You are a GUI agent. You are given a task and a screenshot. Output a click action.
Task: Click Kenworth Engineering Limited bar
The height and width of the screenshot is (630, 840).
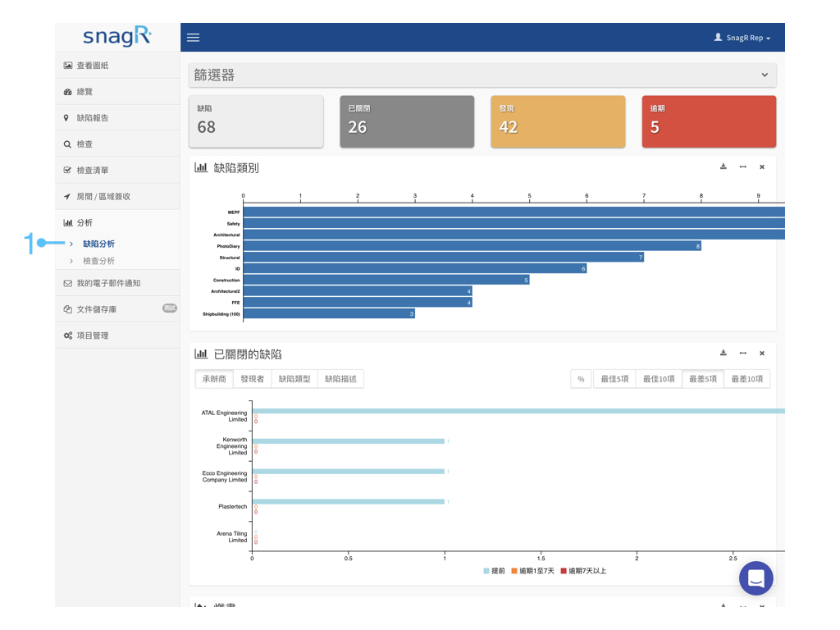tap(348, 441)
